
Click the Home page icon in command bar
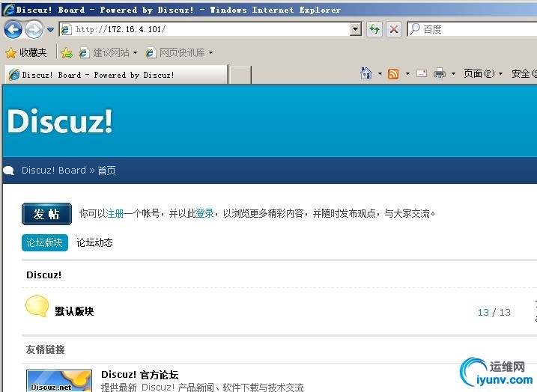pyautogui.click(x=366, y=73)
